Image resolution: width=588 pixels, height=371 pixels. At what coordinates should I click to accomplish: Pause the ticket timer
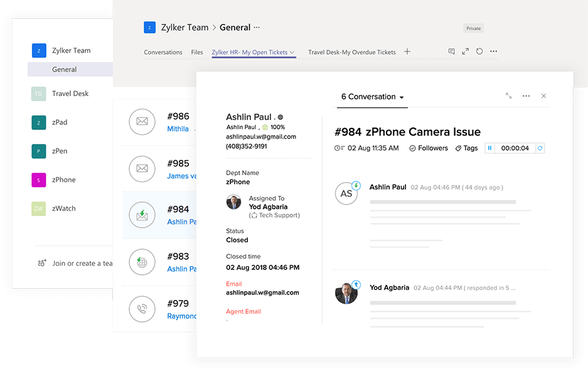489,148
